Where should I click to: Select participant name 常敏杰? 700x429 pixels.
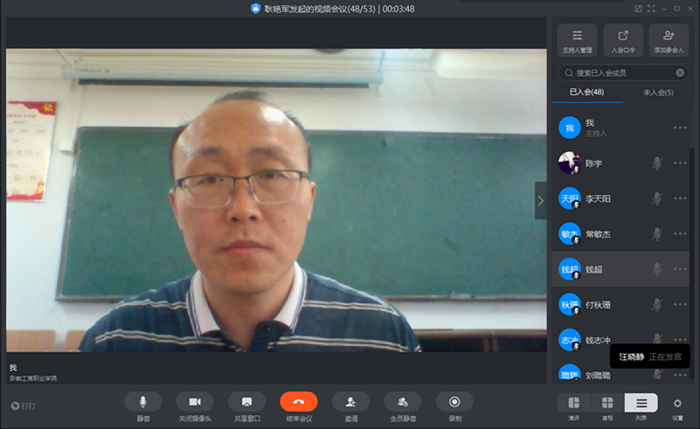(598, 234)
